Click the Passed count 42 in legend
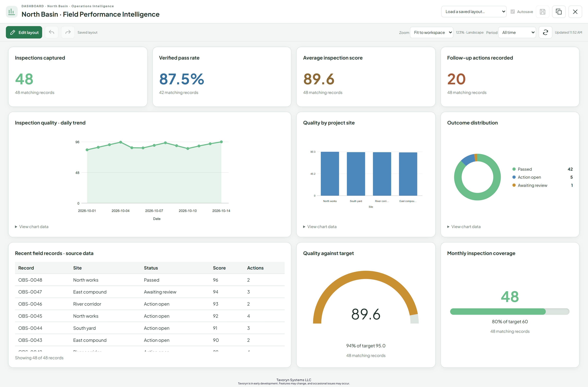The image size is (588, 387). pyautogui.click(x=570, y=169)
